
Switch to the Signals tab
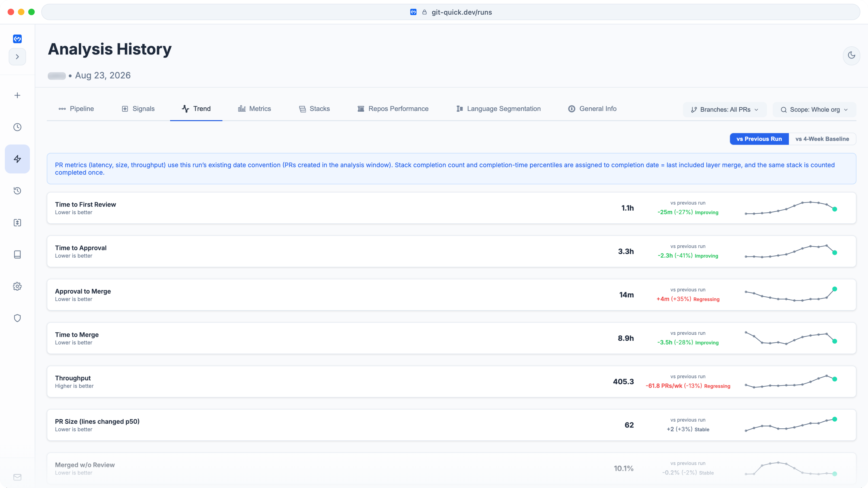[x=138, y=109]
